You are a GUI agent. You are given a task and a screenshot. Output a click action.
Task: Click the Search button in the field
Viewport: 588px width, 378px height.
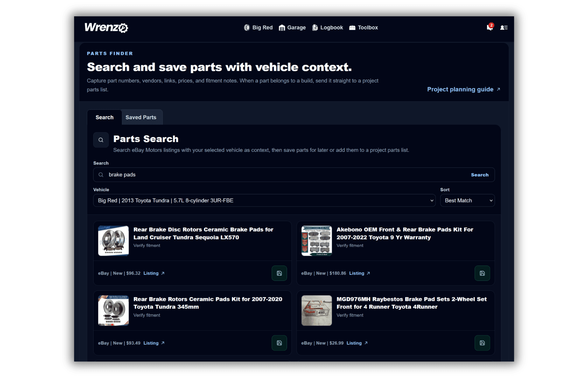(x=479, y=175)
